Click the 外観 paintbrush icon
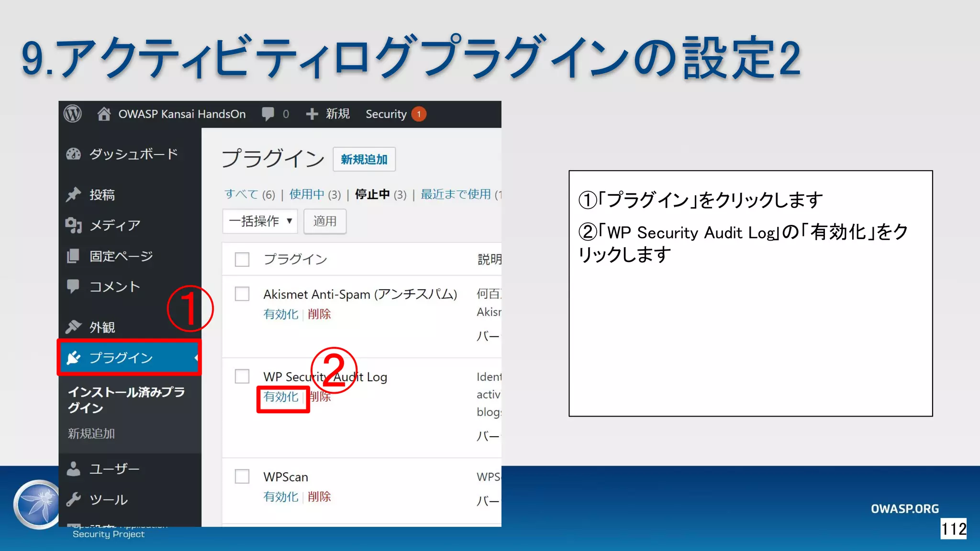Screen dimensions: 980x551 (x=73, y=327)
